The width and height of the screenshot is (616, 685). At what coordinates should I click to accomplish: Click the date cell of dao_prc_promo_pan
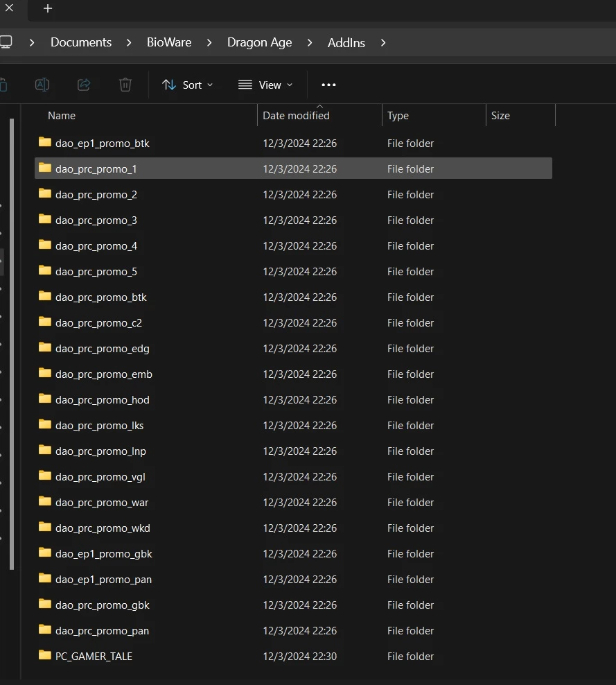[x=299, y=631]
